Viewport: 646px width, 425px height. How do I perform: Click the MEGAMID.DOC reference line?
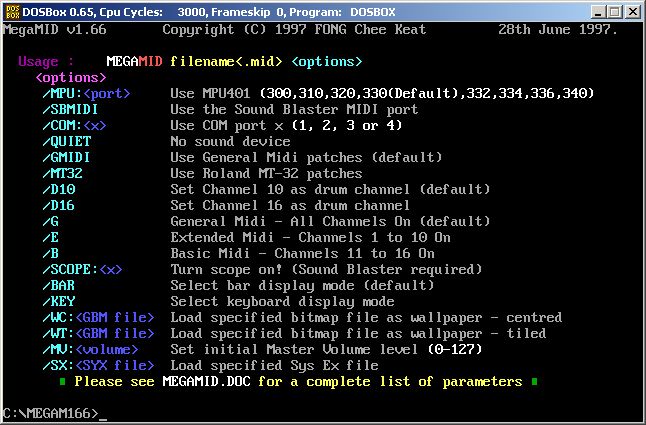[x=298, y=381]
